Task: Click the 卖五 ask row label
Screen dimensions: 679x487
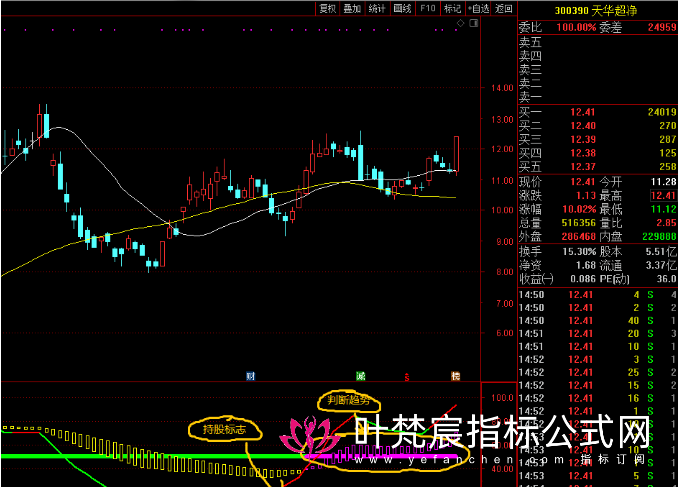Action: pos(530,42)
